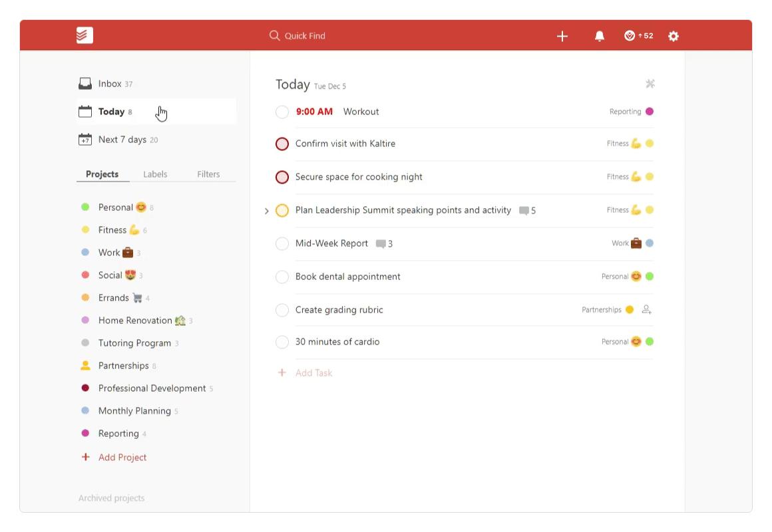This screenshot has height=532, width=772.
Task: Click the Todoist logo icon
Action: coord(85,36)
